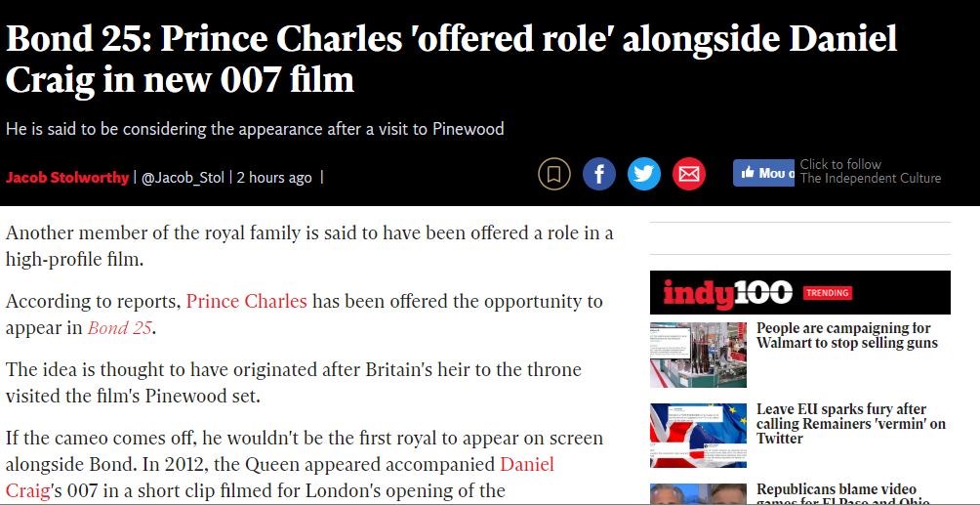Read 'Leave EU sparks fury' headline
This screenshot has width=980, height=505.
click(850, 424)
